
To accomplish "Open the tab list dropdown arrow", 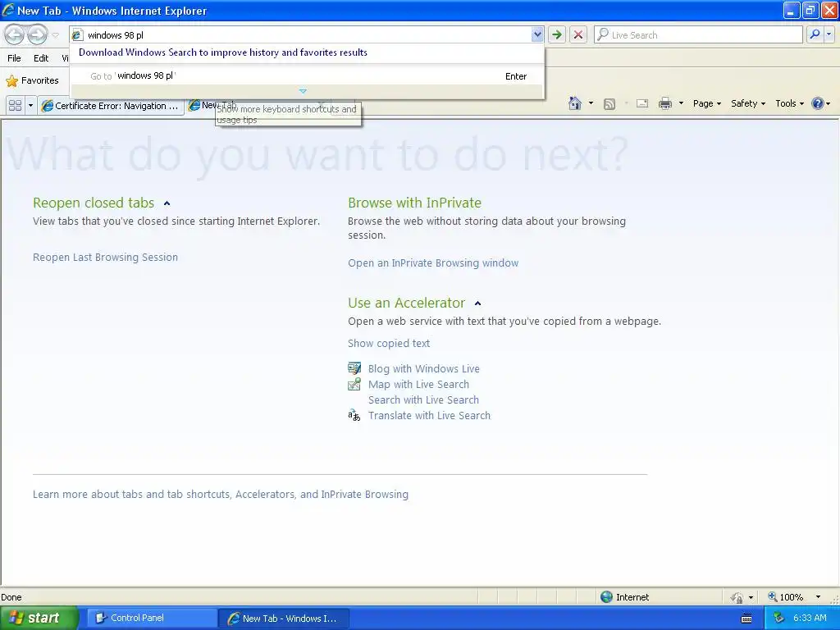I will [30, 106].
